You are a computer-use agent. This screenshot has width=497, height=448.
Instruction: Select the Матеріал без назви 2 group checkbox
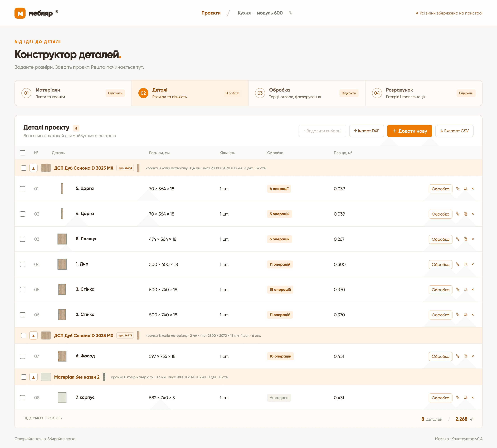(x=24, y=377)
